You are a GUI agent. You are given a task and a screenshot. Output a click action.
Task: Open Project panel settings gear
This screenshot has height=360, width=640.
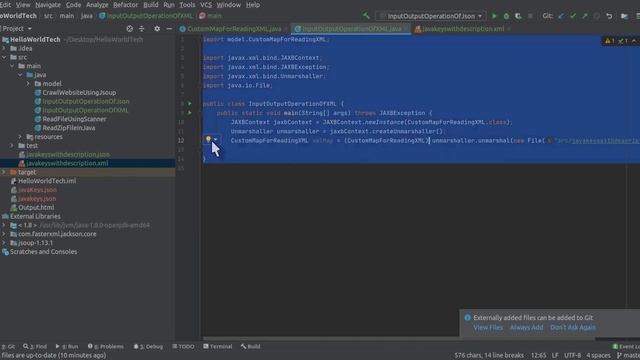point(157,29)
